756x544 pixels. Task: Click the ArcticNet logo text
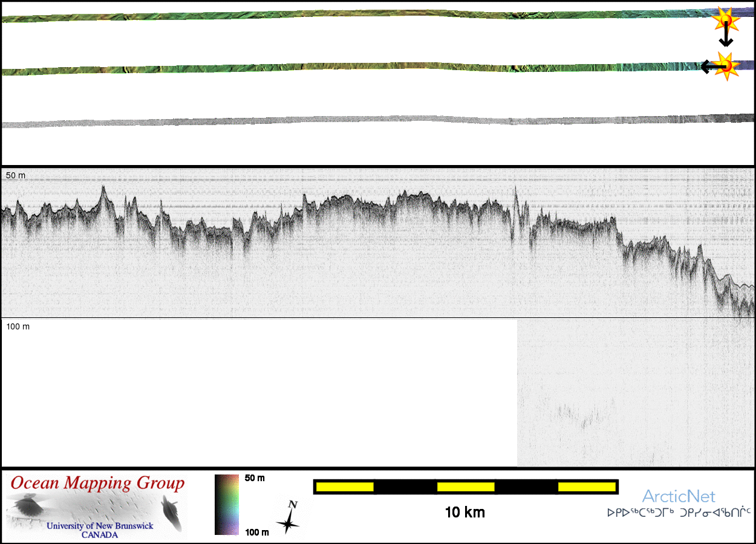(679, 497)
